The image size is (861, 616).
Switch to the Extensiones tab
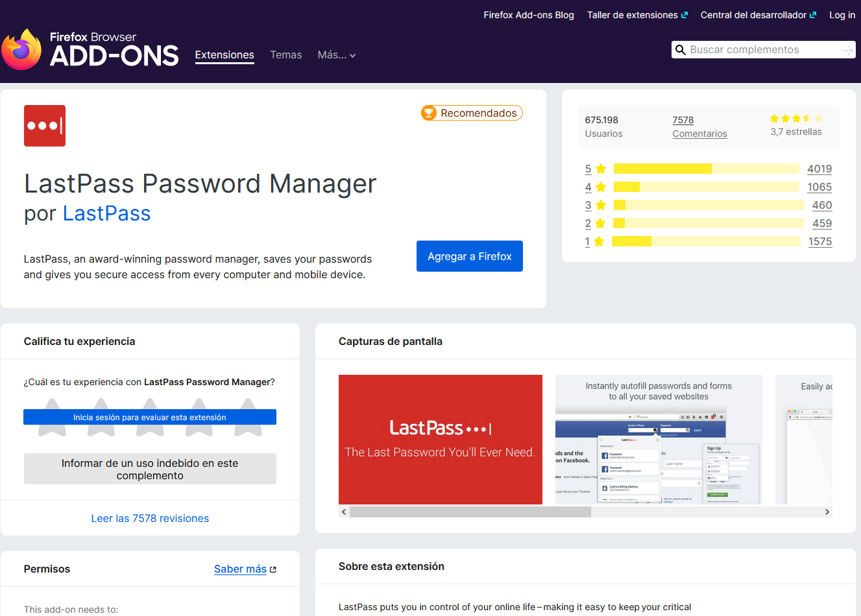point(224,55)
